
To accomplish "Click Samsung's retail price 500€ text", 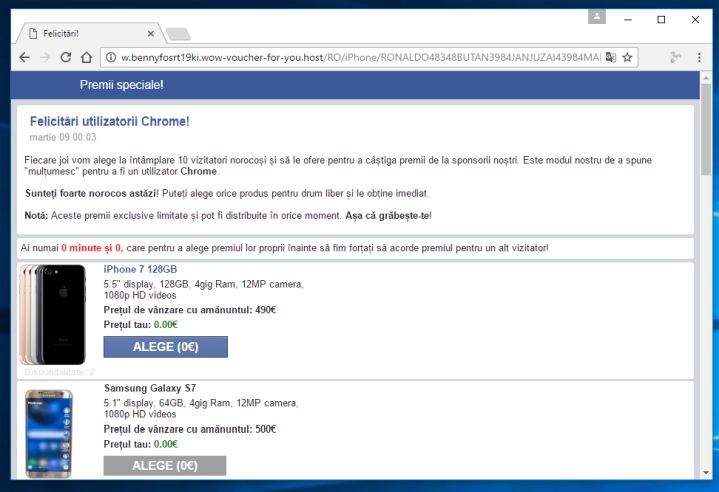I will (190, 429).
